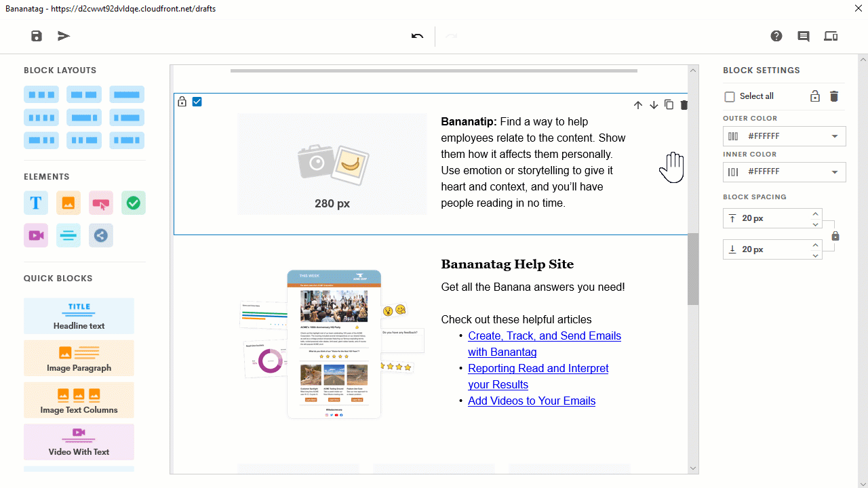Add the Video With Text quick block
This screenshot has width=868, height=488.
[x=79, y=442]
